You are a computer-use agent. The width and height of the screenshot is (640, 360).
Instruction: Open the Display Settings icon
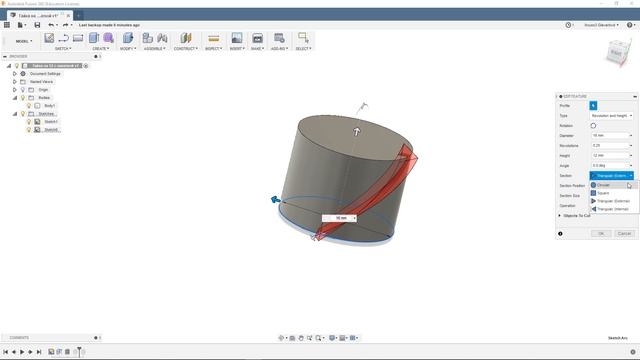[x=332, y=338]
